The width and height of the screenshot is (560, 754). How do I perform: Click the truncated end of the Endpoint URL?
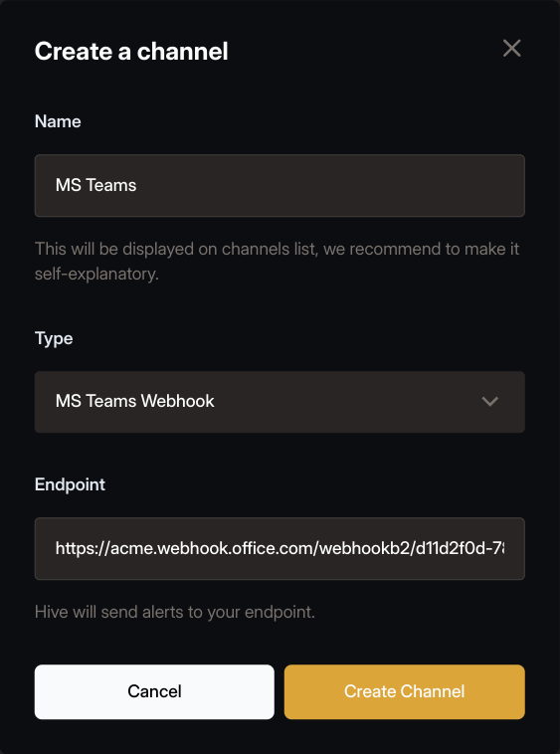[490, 548]
